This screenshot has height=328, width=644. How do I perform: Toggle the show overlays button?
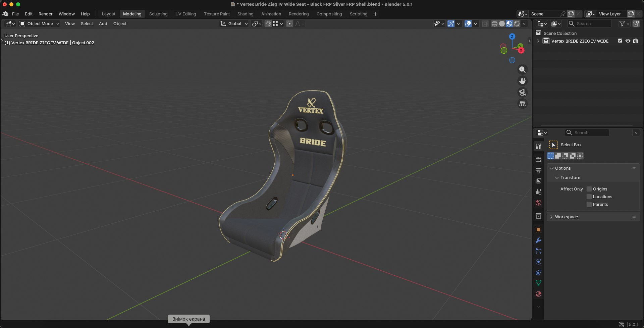click(468, 23)
